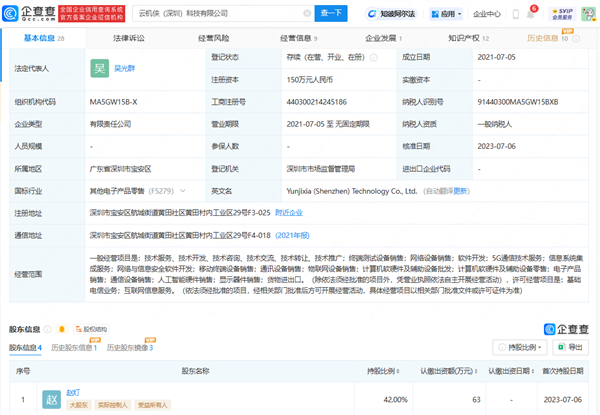Click the approval date 2023-07-06 value
Viewport: 600px width, 415px height.
point(496,146)
